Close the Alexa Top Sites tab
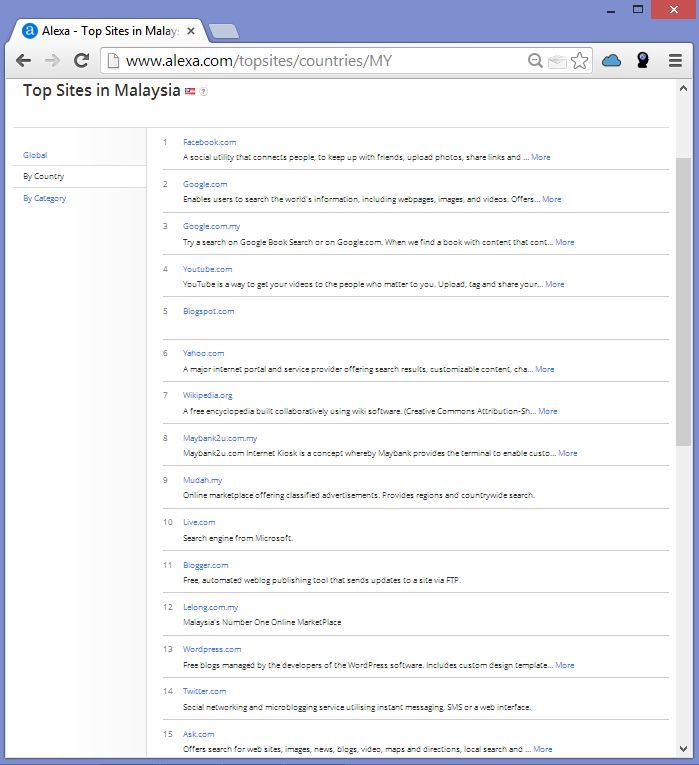 [x=191, y=31]
